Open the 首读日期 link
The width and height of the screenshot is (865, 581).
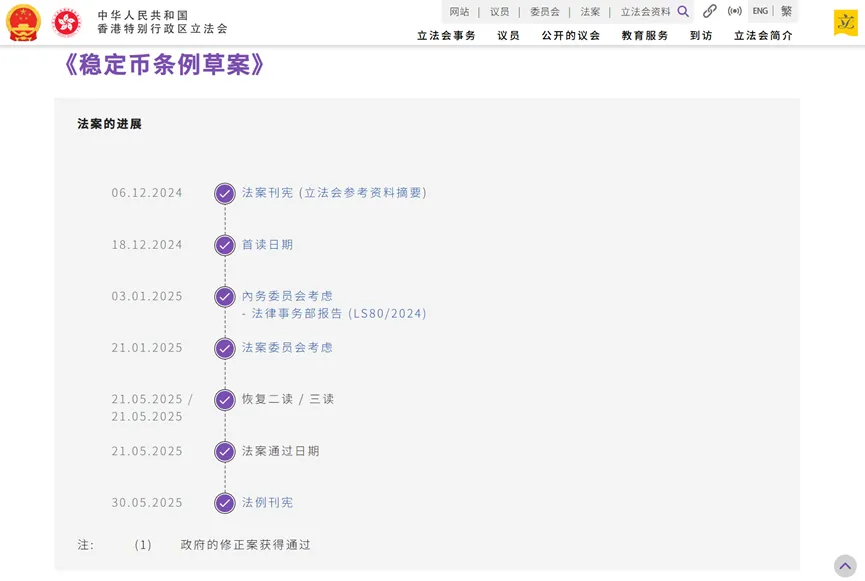tap(268, 244)
